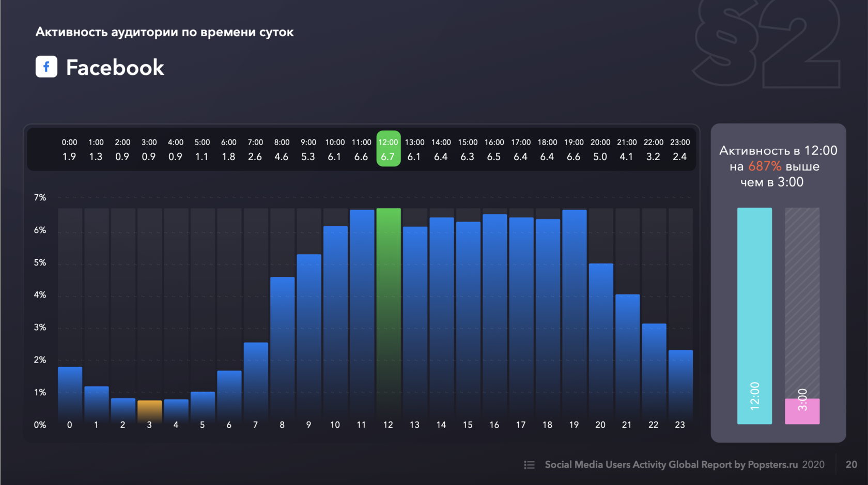Click the blue bar for hour 7

256,383
